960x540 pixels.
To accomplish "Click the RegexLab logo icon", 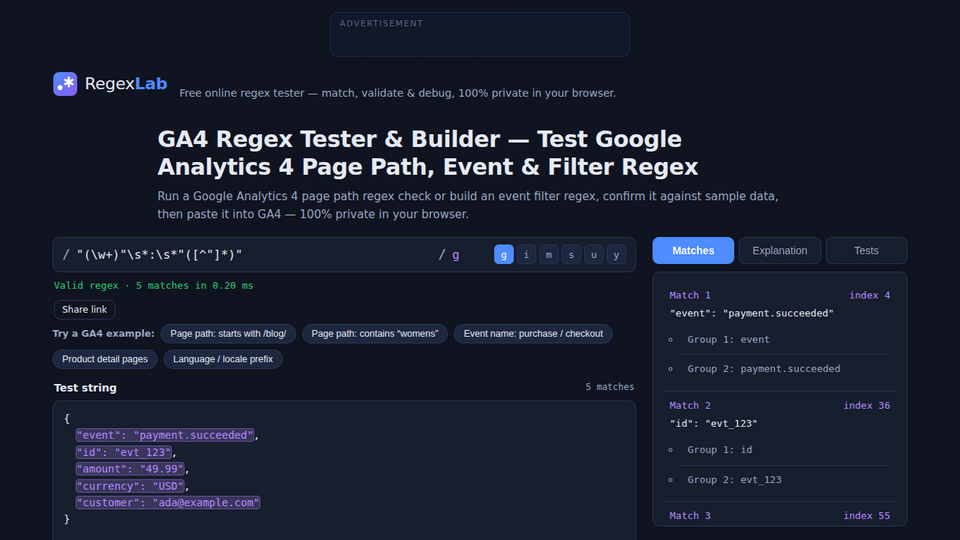I will point(65,84).
